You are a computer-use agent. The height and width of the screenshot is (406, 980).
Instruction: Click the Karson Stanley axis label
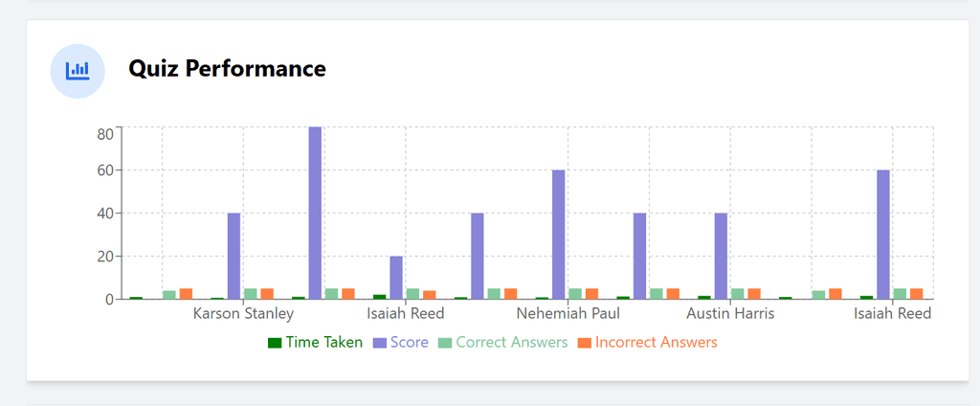tap(243, 314)
